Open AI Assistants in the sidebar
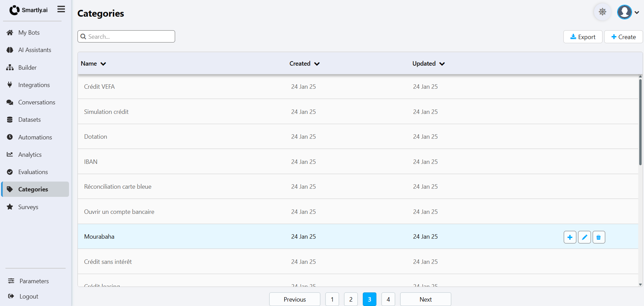This screenshot has height=306, width=644. pyautogui.click(x=35, y=50)
